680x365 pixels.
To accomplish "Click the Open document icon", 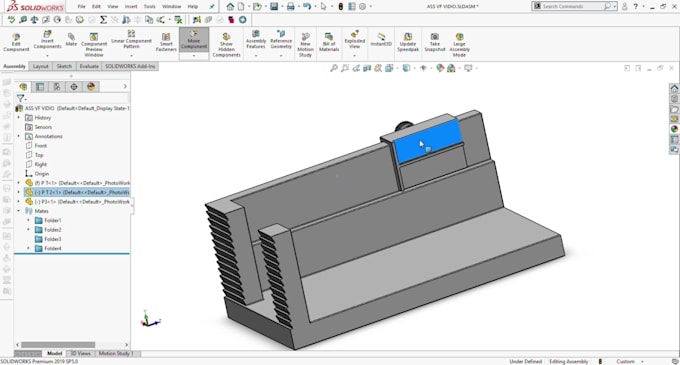I will pos(257,7).
